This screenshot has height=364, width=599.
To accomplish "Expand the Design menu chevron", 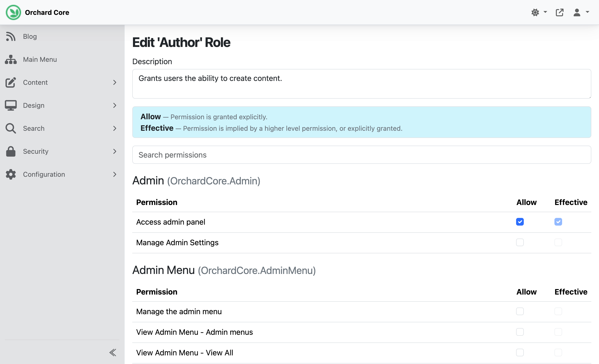I will pyautogui.click(x=115, y=105).
